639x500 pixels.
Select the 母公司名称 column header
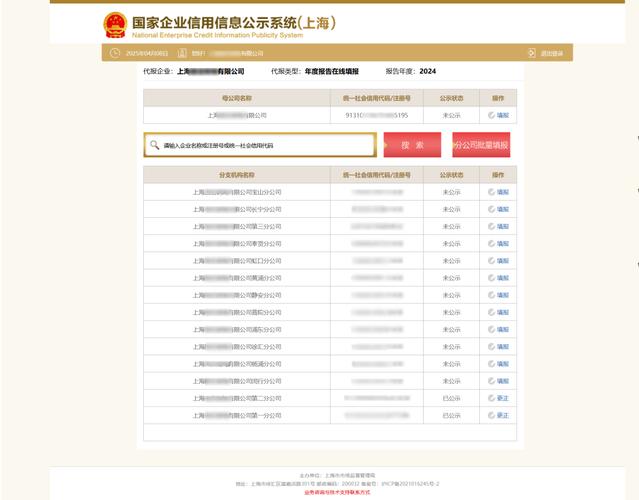[x=237, y=98]
